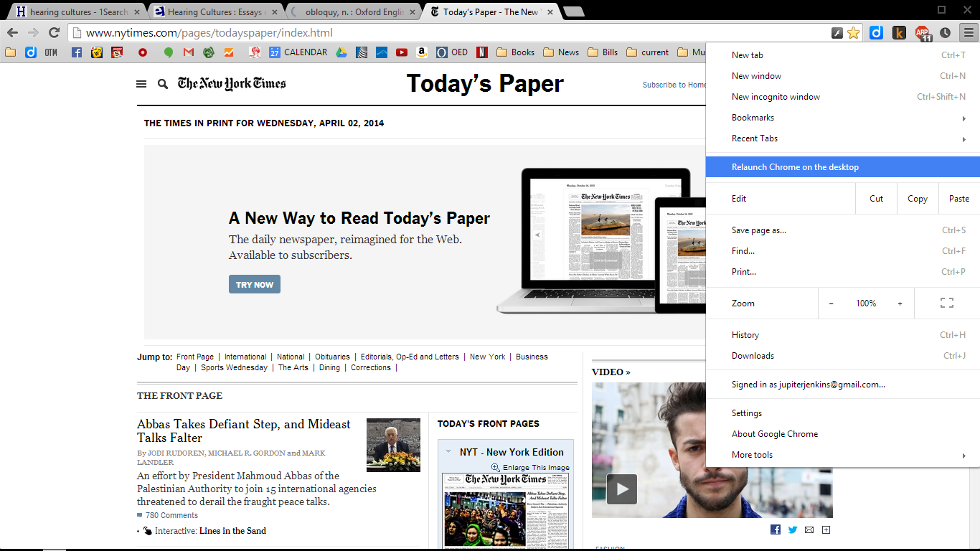Open the Google Drive bookmark icon
The width and height of the screenshot is (980, 551).
tap(341, 52)
